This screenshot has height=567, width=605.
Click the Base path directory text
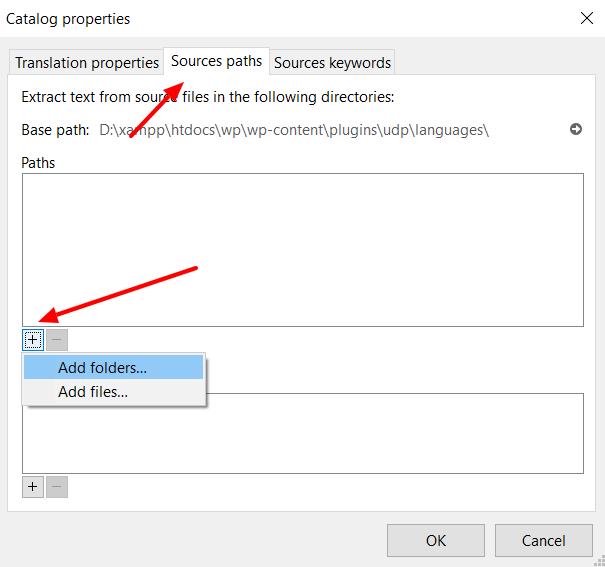pyautogui.click(x=294, y=130)
